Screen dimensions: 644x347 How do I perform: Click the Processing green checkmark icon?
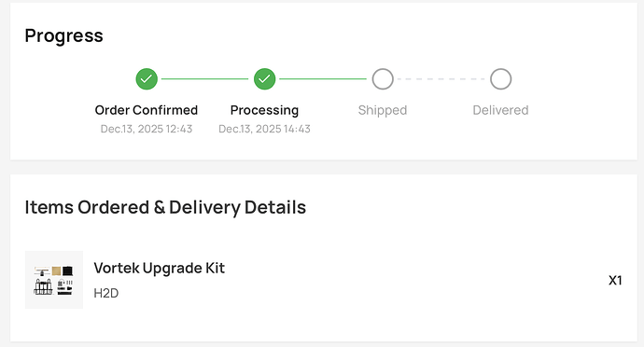coord(264,79)
